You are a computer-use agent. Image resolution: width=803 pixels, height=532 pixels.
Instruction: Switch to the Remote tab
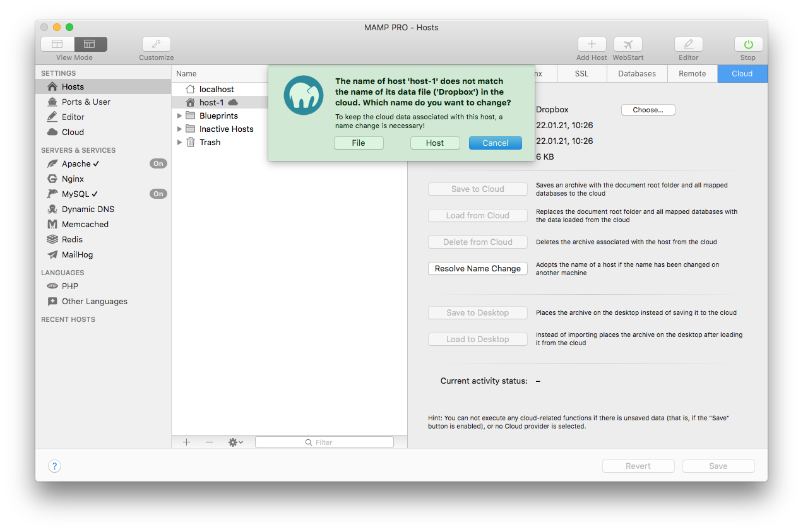pos(692,74)
